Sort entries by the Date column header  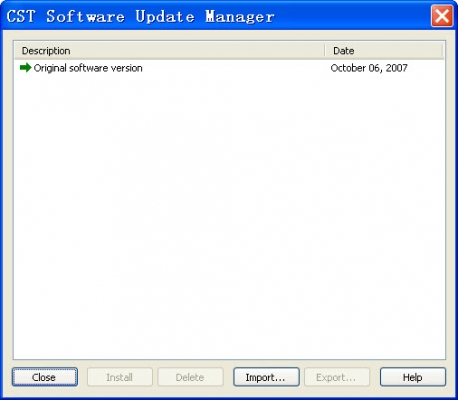pos(384,51)
